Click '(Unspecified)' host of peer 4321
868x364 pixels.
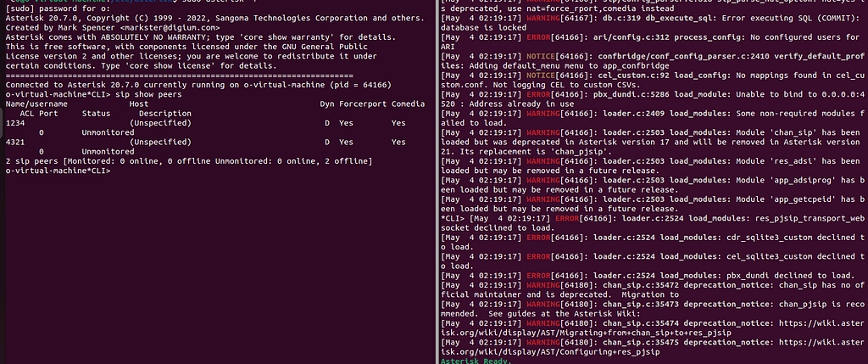[160, 142]
